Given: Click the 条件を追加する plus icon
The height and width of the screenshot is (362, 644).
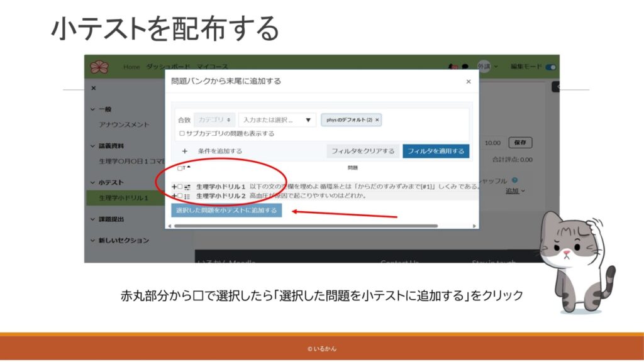Looking at the screenshot, I should coord(184,151).
